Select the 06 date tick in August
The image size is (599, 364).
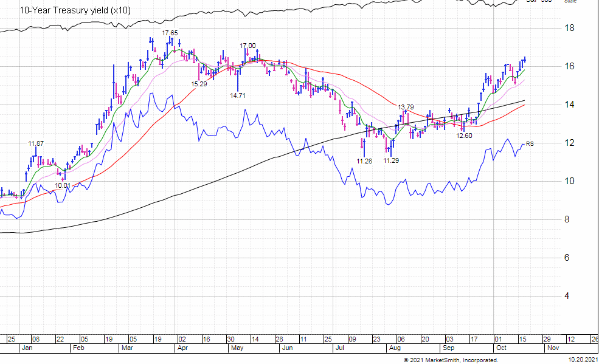click(x=401, y=339)
